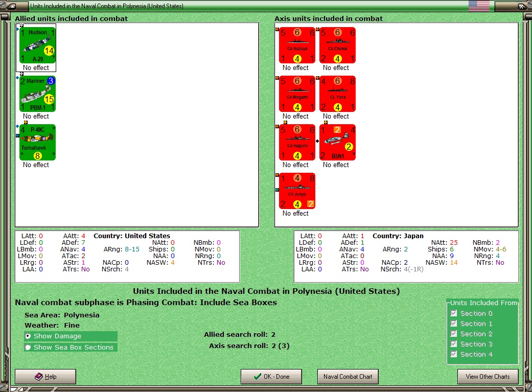Select the CA Suzuya cruiser counter
Viewport: 532px width, 392px height.
(x=297, y=45)
